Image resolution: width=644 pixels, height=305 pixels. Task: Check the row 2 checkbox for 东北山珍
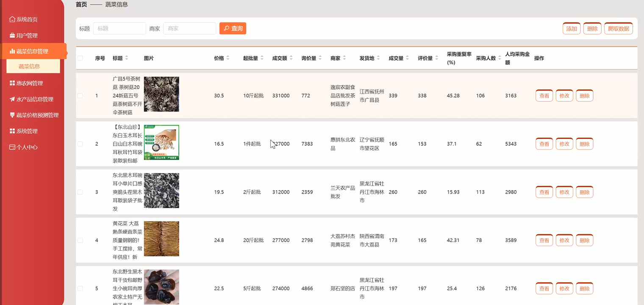[x=80, y=144]
